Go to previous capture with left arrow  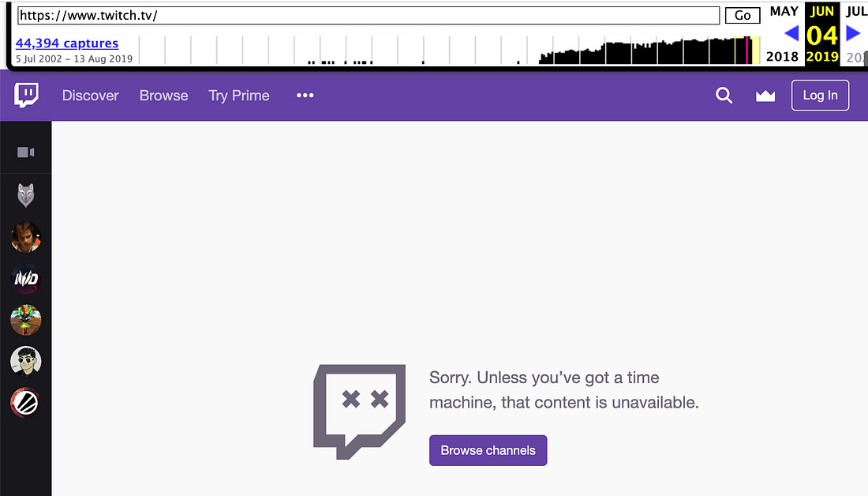click(791, 34)
